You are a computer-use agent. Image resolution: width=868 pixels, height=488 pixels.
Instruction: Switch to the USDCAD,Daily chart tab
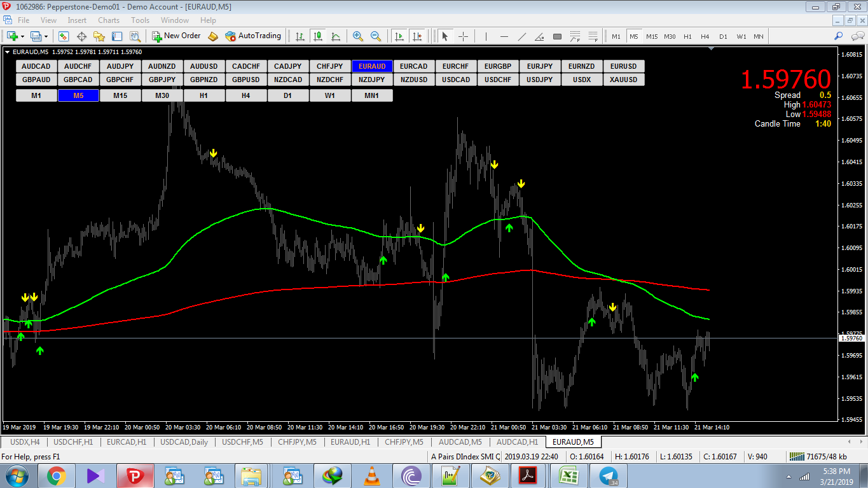click(184, 442)
